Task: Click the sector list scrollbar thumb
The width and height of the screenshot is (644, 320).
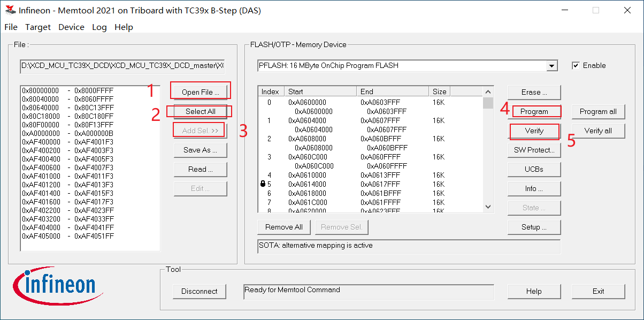Action: click(488, 103)
